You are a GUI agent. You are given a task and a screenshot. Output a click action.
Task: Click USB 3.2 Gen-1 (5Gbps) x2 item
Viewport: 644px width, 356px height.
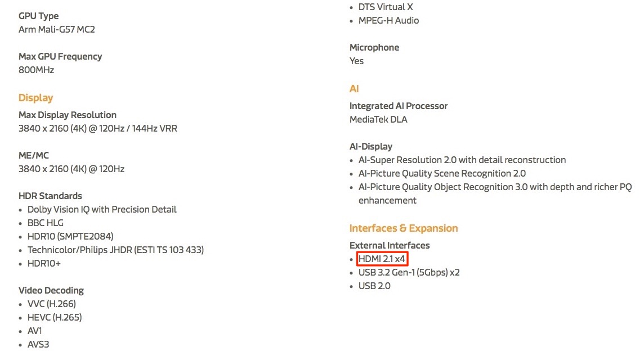point(409,272)
